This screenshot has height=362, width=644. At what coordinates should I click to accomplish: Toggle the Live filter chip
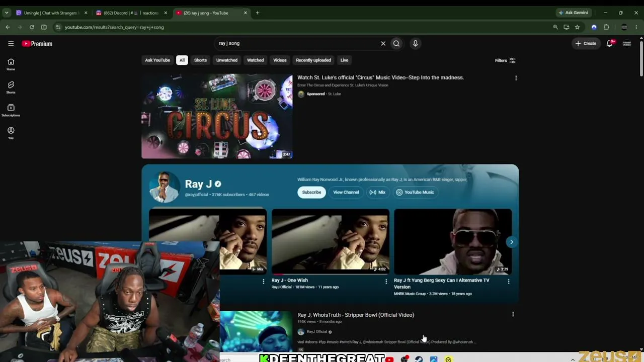coord(344,60)
